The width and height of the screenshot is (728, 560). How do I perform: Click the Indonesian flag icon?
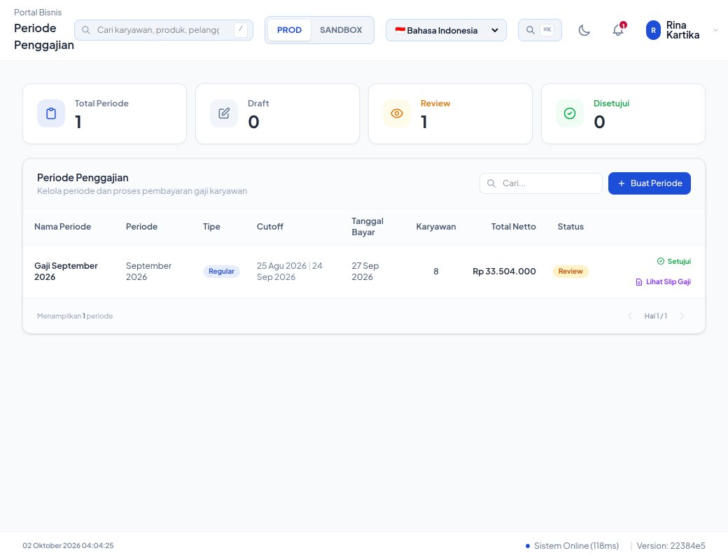pos(400,30)
